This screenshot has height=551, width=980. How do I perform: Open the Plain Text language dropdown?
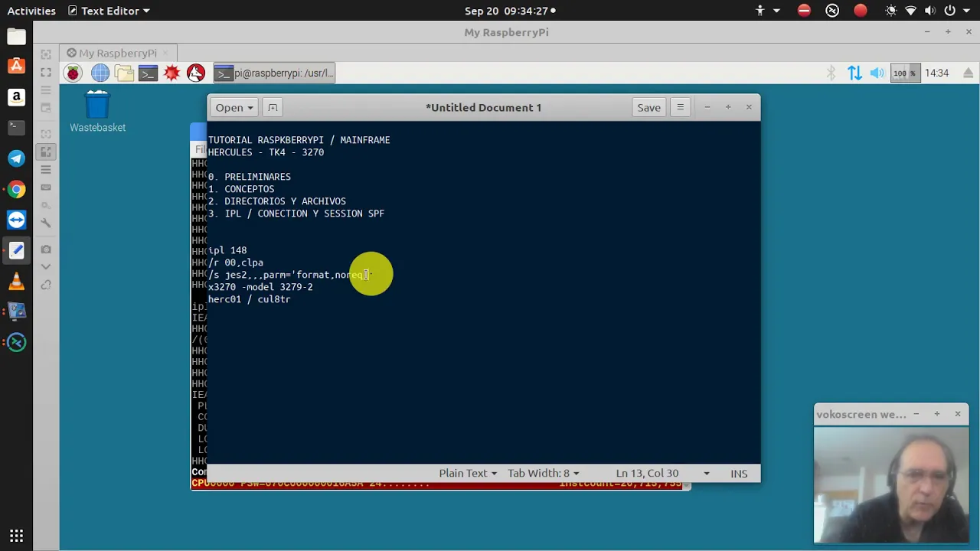(x=468, y=473)
